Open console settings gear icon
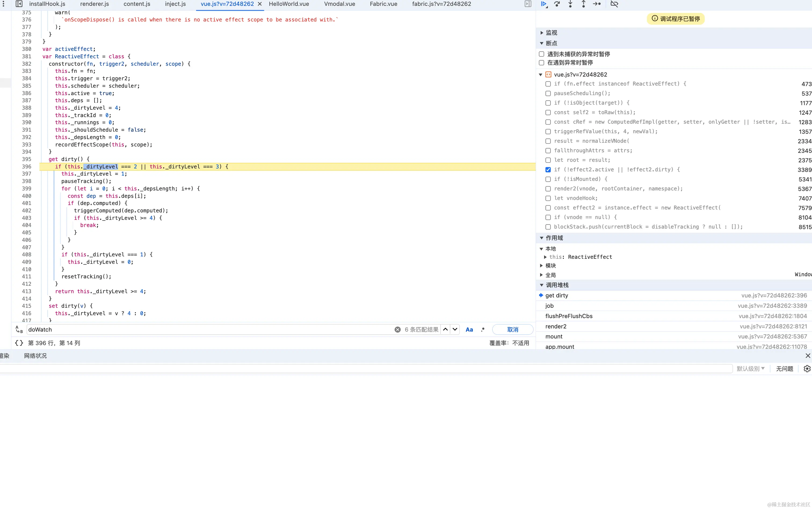 tap(807, 369)
